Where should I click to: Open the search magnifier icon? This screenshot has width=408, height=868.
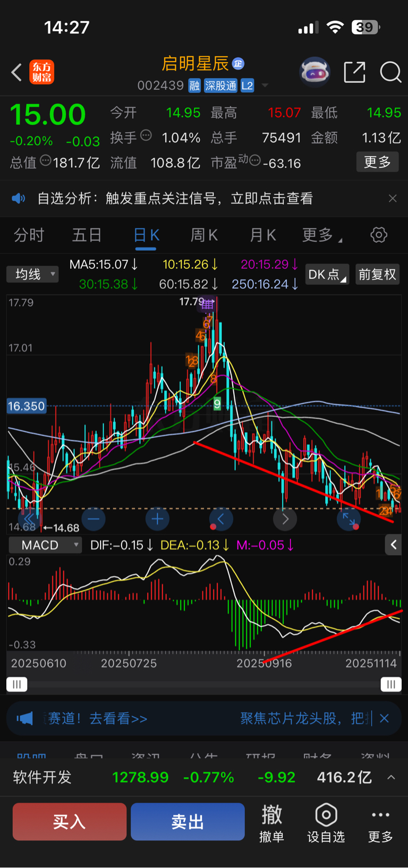(390, 72)
